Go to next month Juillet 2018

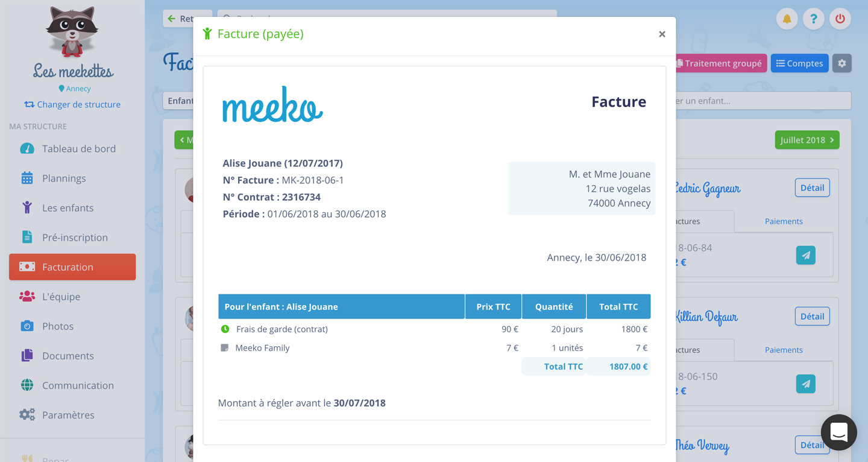807,140
